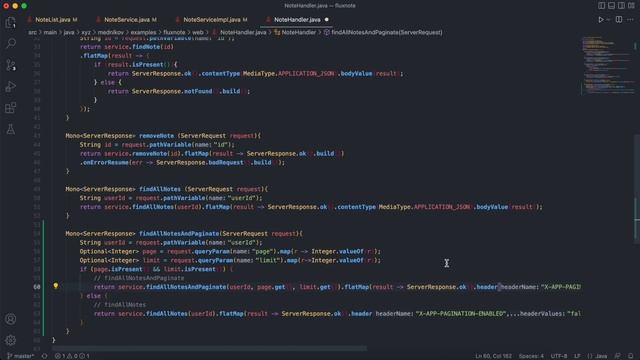
Task: Open the editor More Actions ellipsis menu
Action: pyautogui.click(x=631, y=20)
